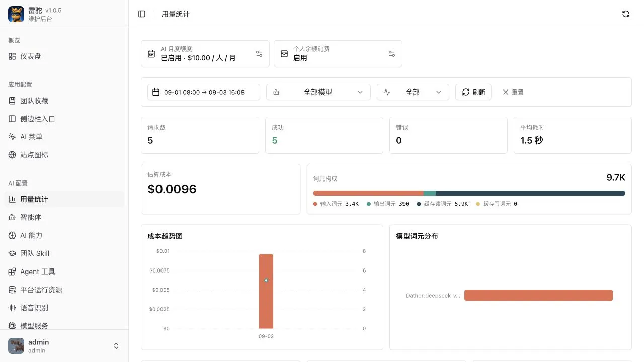Click the 平台运行资源 database icon
This screenshot has width=644, height=362.
tap(12, 290)
